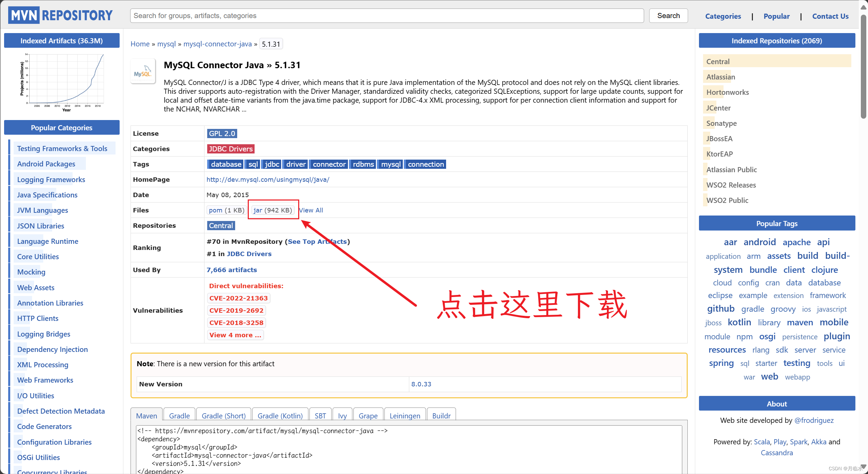Viewport: 868px width, 474px height.
Task: Expand the SBT build tool tab
Action: pos(320,416)
